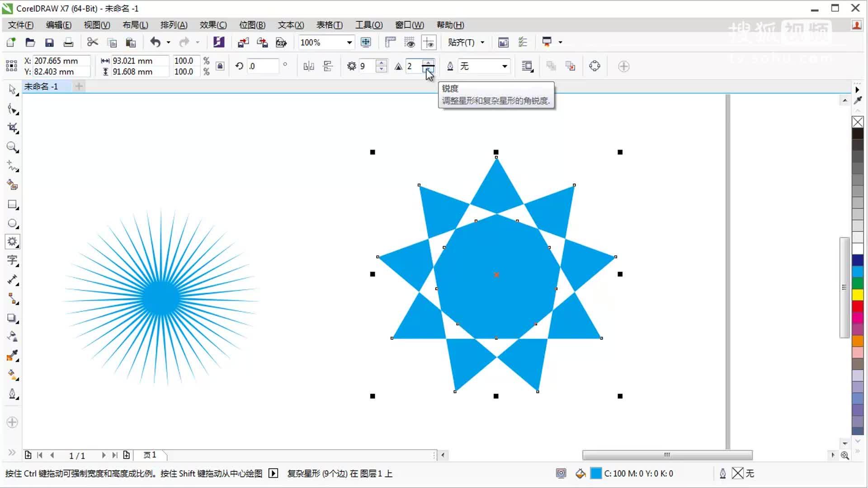Pick the yellow swatch in color palette
Screen dimensions: 868x488
[858, 295]
